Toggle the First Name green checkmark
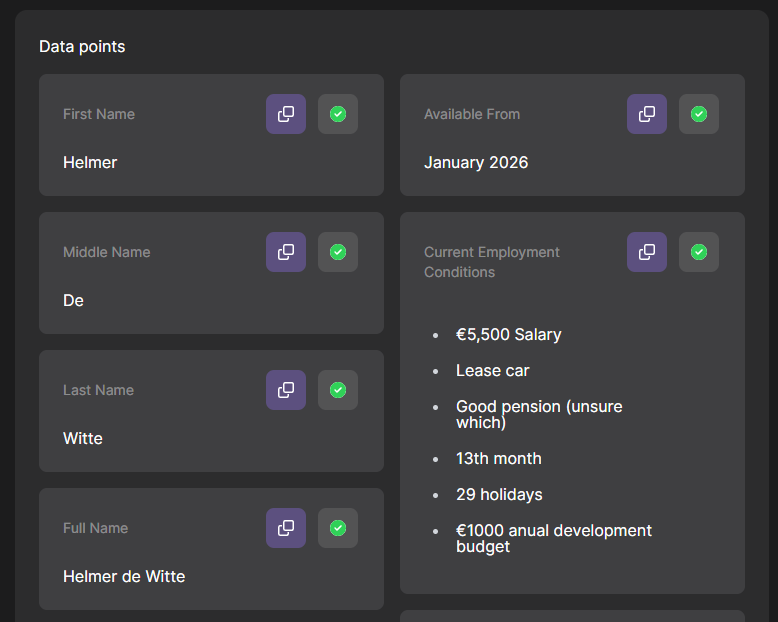This screenshot has height=622, width=778. point(338,114)
